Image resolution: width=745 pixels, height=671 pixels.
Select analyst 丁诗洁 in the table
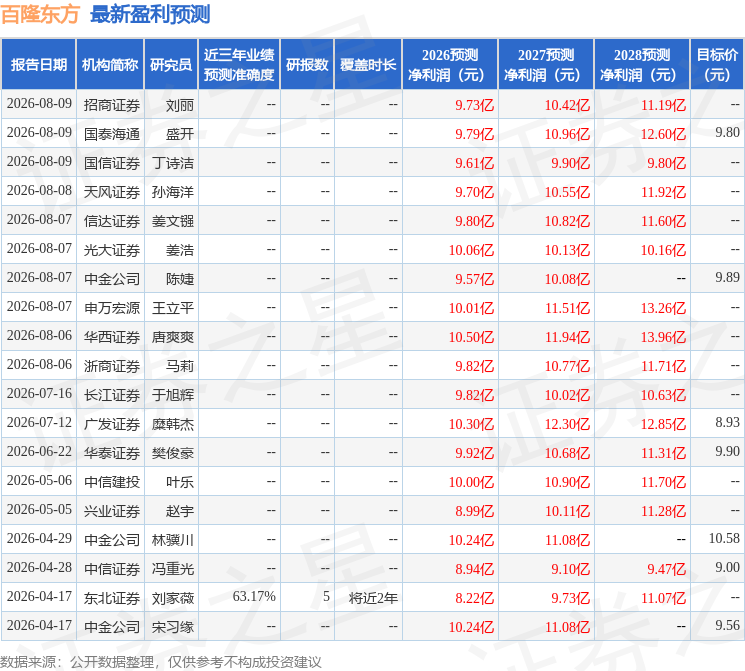pyautogui.click(x=172, y=163)
